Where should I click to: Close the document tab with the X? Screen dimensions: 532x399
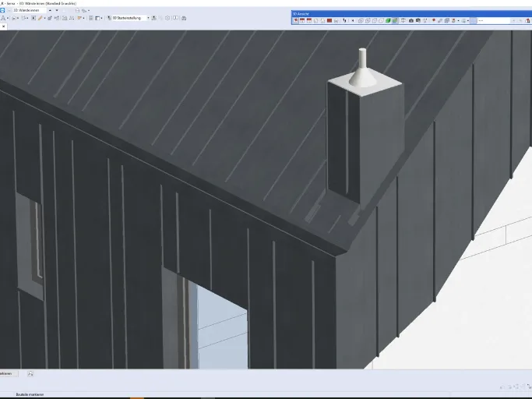coord(3,26)
